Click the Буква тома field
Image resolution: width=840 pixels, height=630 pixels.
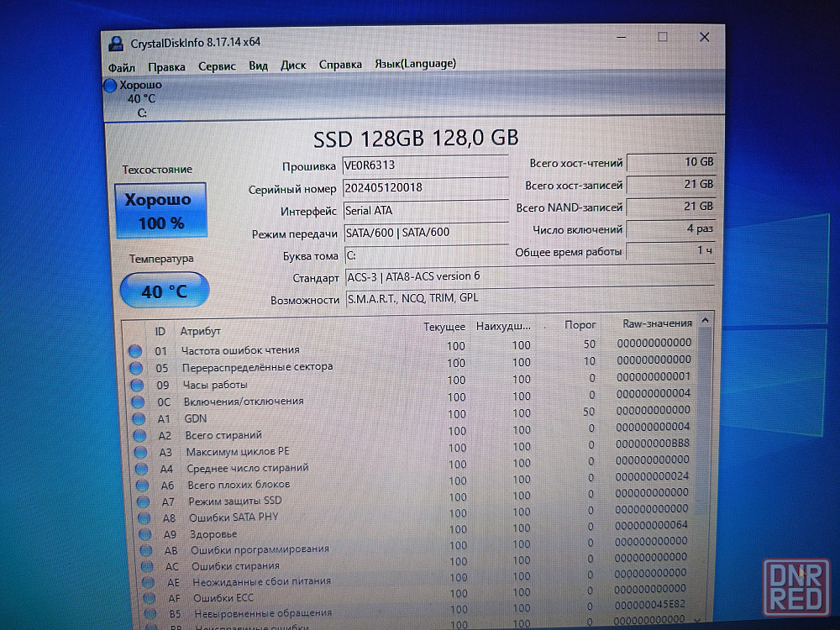click(x=427, y=255)
